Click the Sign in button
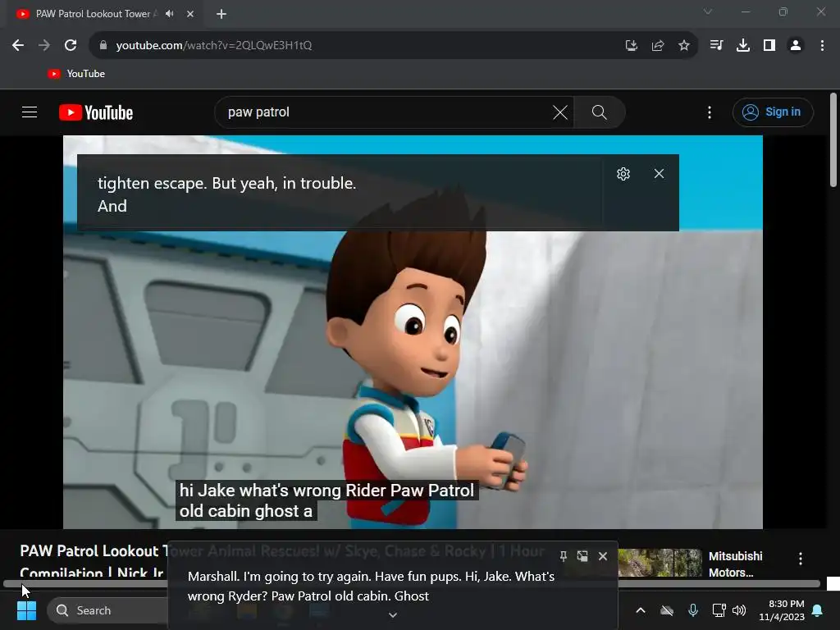Viewport: 840px width, 630px height. pyautogui.click(x=773, y=112)
